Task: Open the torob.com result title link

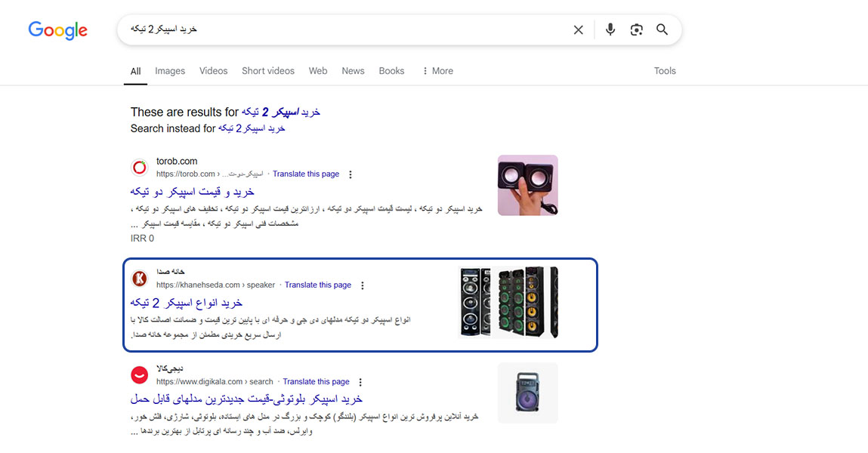Action: [192, 192]
